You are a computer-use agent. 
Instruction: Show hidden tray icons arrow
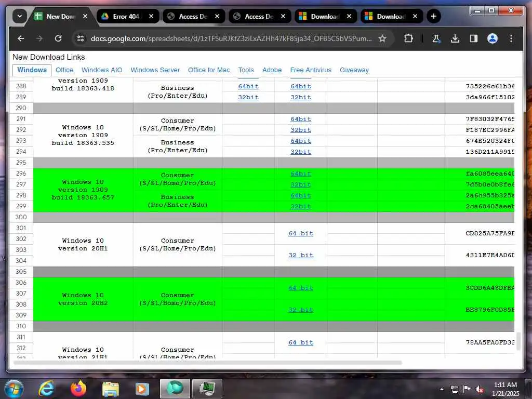coord(442,389)
